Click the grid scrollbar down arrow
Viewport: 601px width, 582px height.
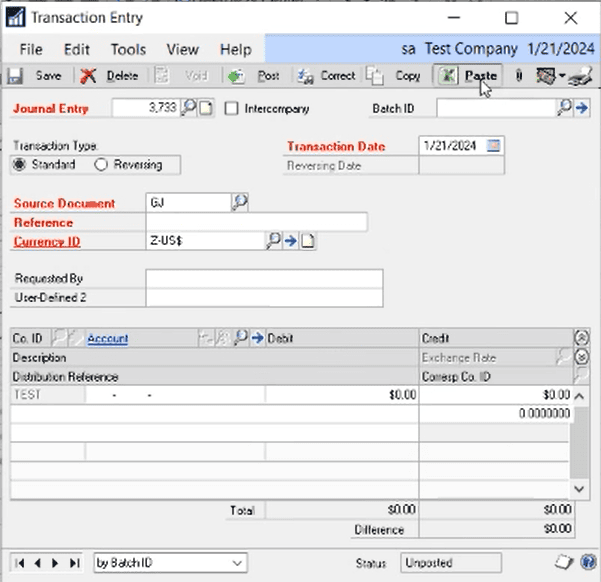[x=580, y=489]
